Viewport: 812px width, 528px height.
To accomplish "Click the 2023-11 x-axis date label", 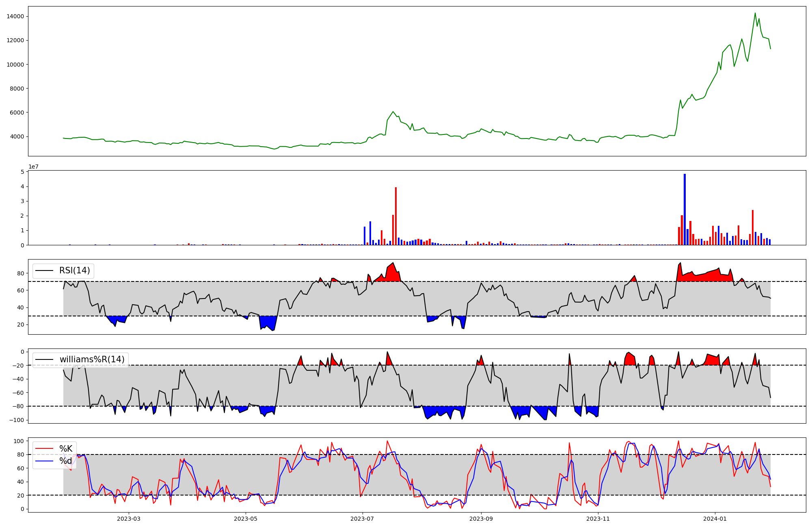I will (x=598, y=519).
